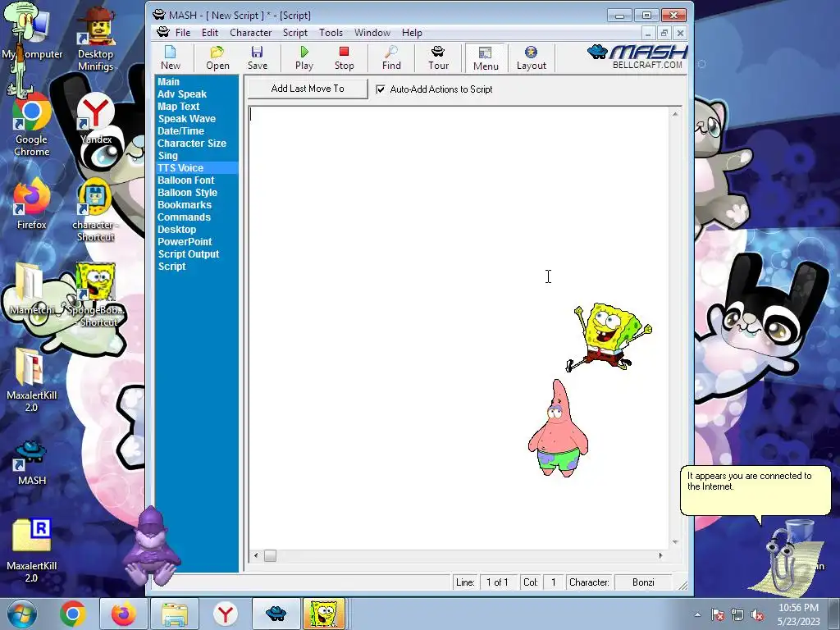The height and width of the screenshot is (630, 840).
Task: Open a script with the Open icon
Action: (217, 57)
